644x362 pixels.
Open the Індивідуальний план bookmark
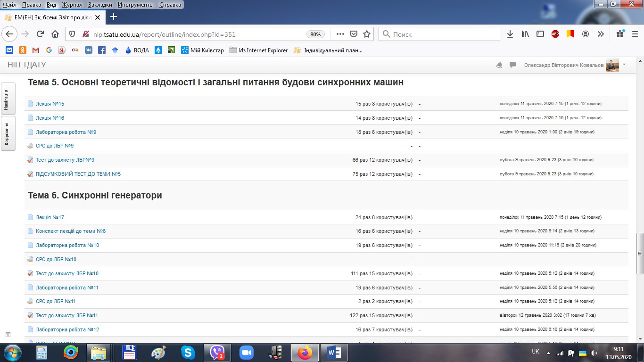(x=328, y=50)
